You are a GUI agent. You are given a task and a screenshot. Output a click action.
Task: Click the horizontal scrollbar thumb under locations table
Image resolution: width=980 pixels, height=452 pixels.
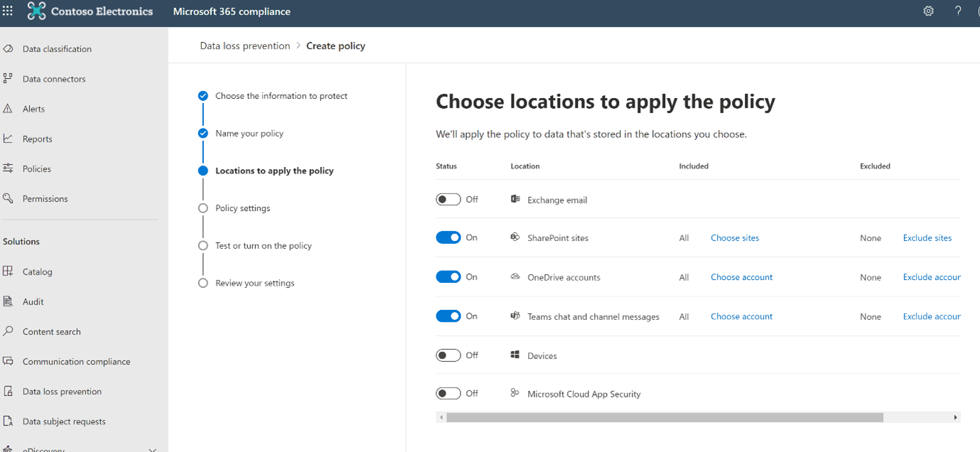[x=664, y=417]
